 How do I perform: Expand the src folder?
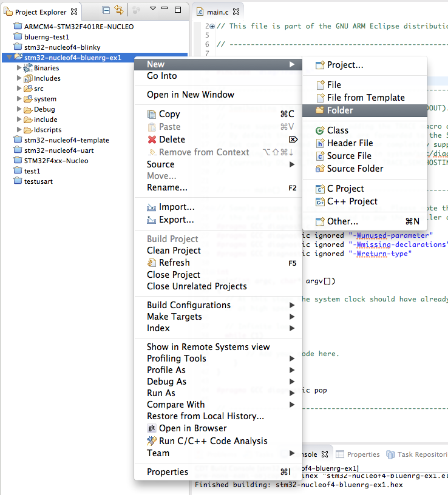pos(19,89)
